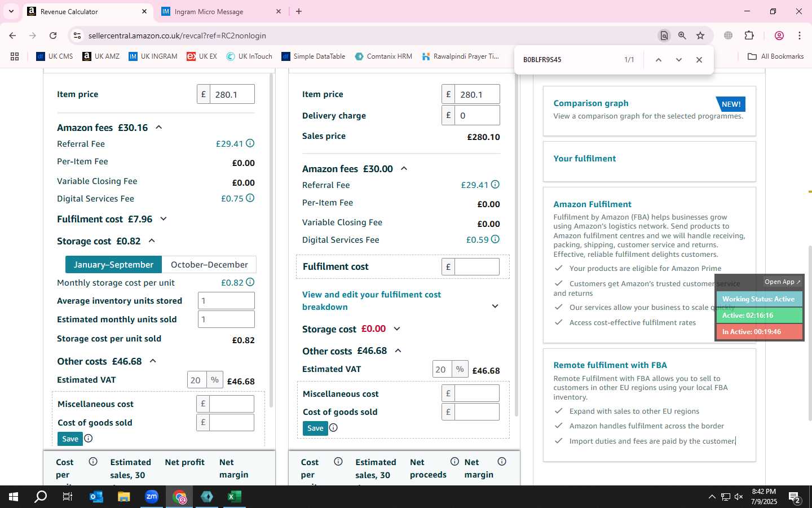The image size is (812, 508).
Task: Open View and edit your fulfilment cost breakdown
Action: (372, 301)
